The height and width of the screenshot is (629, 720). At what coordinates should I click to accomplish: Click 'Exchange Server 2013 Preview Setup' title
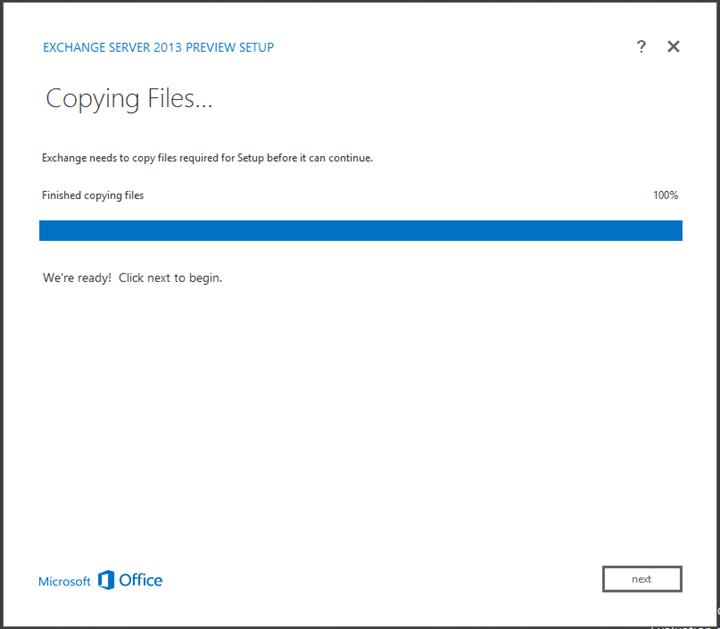(x=158, y=47)
